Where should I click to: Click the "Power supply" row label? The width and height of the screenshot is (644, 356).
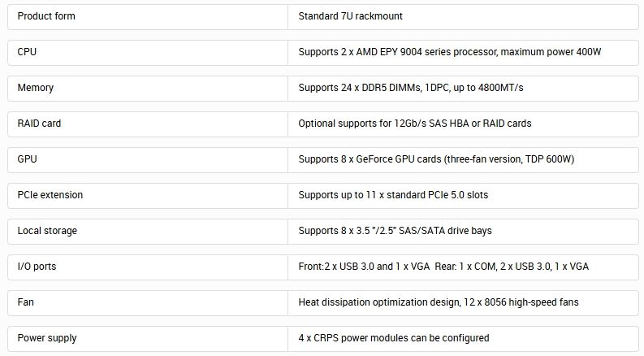(x=47, y=338)
